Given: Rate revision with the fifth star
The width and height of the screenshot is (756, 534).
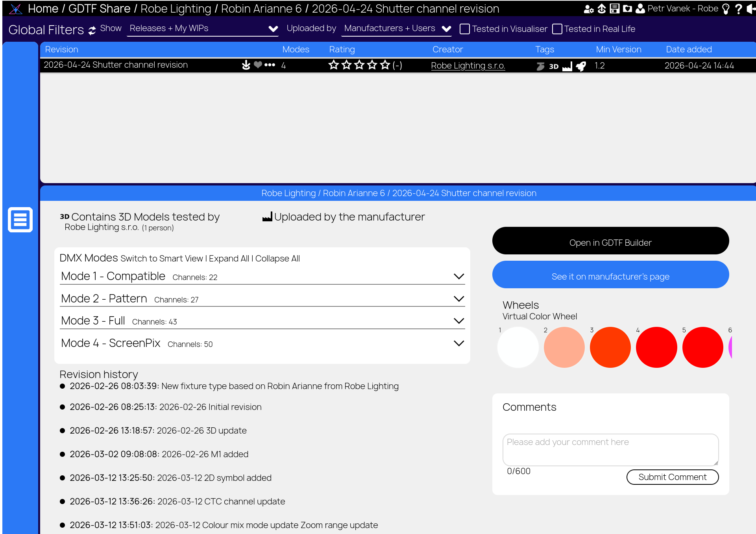Looking at the screenshot, I should click(x=385, y=65).
